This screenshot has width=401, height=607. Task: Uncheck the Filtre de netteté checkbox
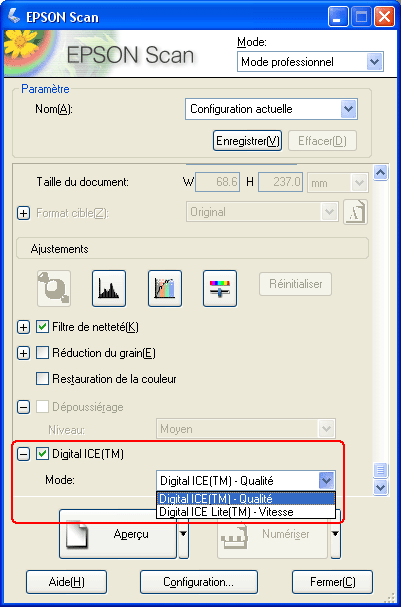(42, 327)
